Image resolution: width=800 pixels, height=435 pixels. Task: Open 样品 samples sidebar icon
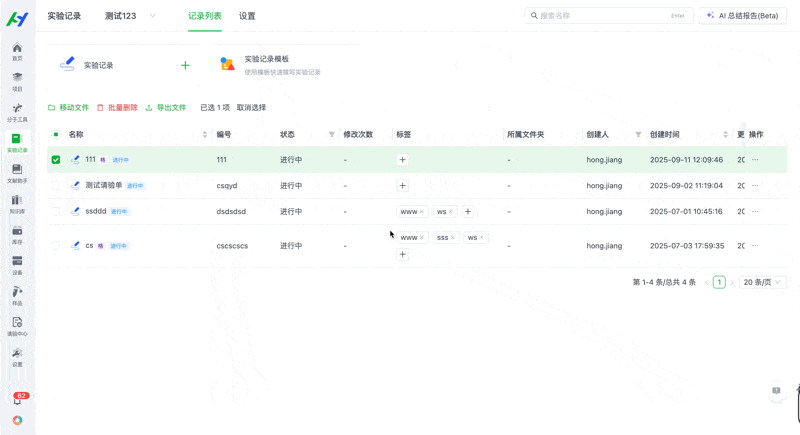point(17,296)
